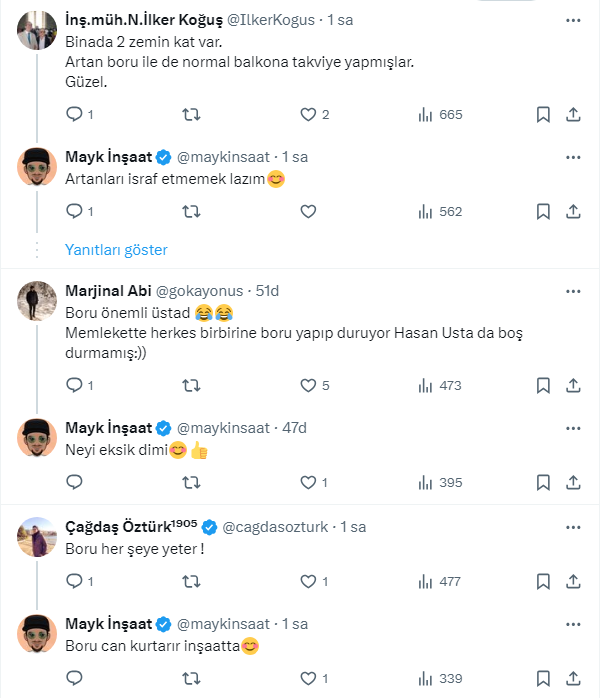Screen dimensions: 605x698
Task: View 477 views analytics on Çağdaş's tweet
Action: point(440,581)
